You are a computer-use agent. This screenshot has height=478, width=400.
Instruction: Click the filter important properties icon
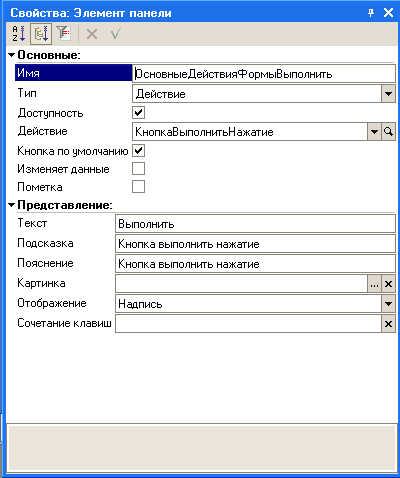(x=63, y=34)
